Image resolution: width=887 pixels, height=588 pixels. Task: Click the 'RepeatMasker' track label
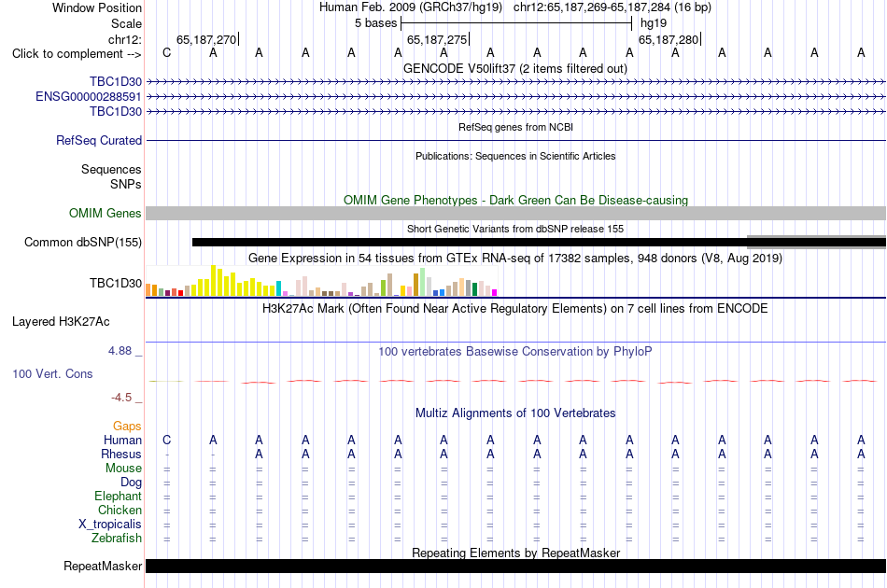coord(103,566)
